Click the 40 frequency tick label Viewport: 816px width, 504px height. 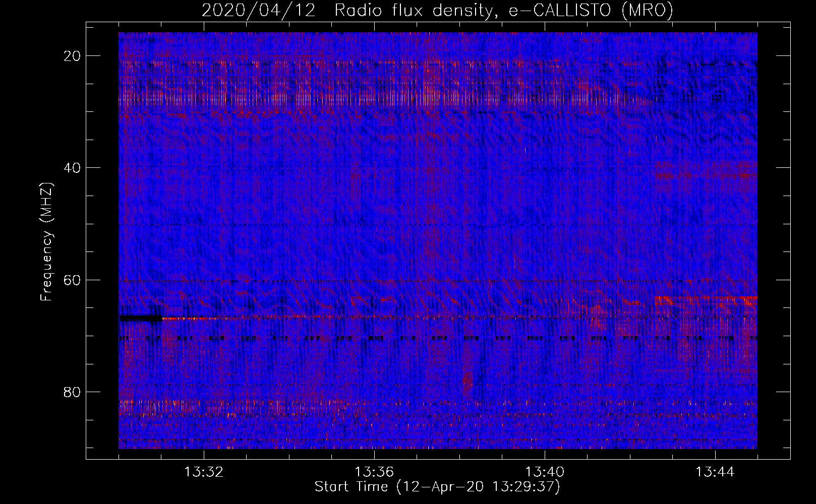[73, 168]
